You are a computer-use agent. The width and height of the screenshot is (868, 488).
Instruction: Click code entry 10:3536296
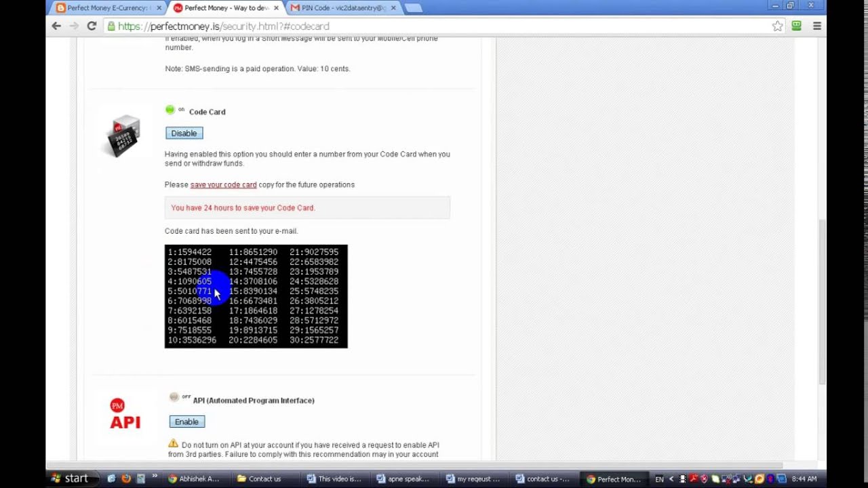(x=192, y=340)
